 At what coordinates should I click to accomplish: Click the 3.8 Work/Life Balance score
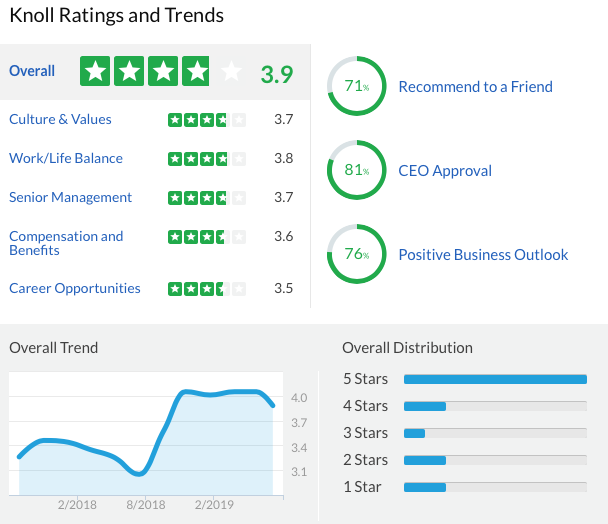coord(283,158)
